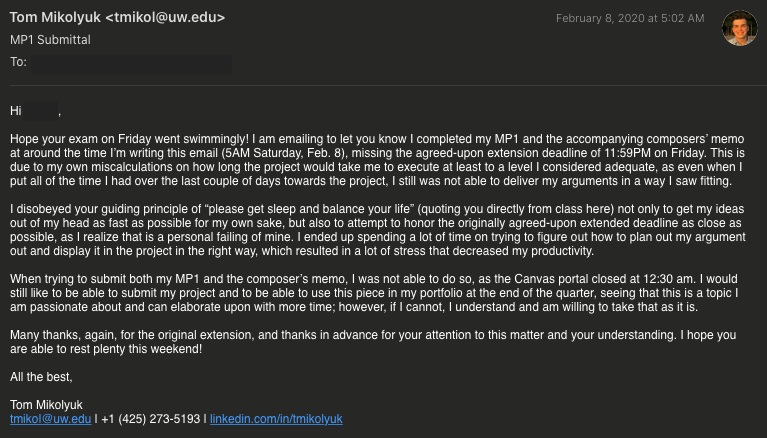This screenshot has height=438, width=767.
Task: Click the "Hi" greeting text
Action: click(x=16, y=110)
